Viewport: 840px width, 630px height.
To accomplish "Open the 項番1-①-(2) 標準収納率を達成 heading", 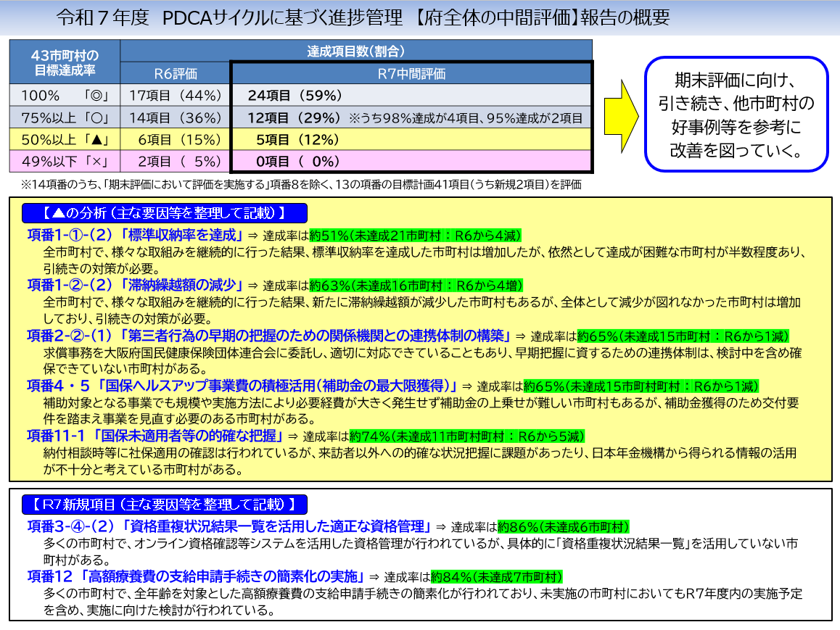I will tap(136, 235).
